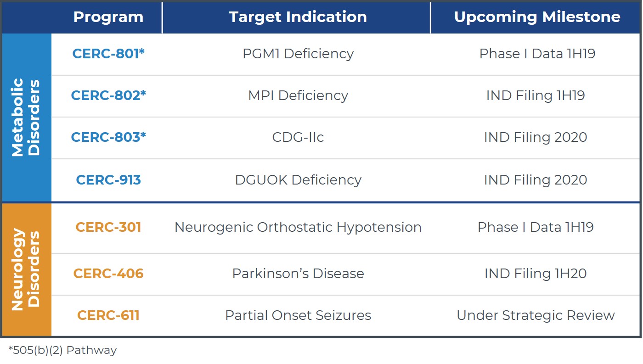Click the Upcoming Milestone column header
The width and height of the screenshot is (643, 364).
click(x=537, y=17)
